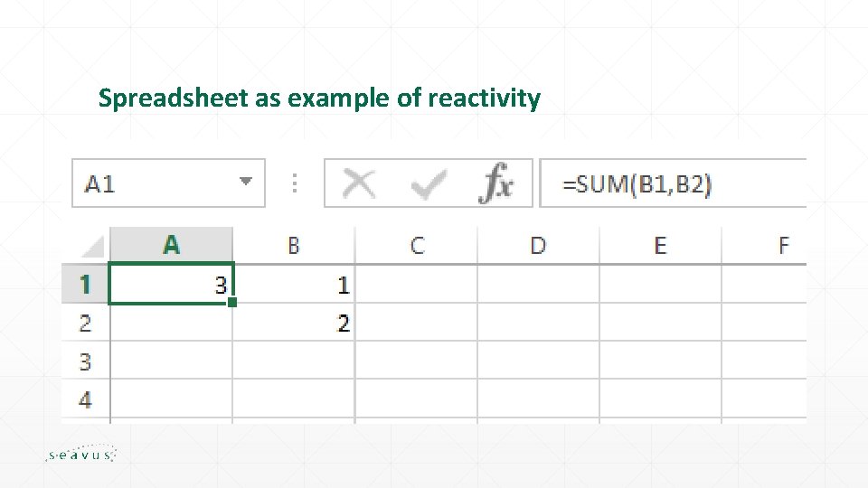868x488 pixels.
Task: Click cell B1 containing 1
Action: point(293,285)
